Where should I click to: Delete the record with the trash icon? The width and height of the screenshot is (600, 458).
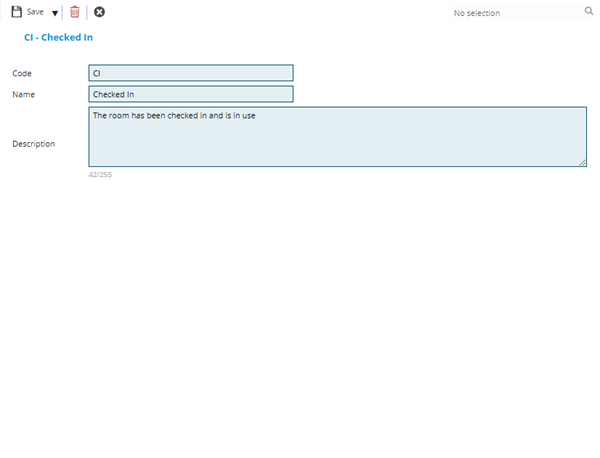coord(74,12)
